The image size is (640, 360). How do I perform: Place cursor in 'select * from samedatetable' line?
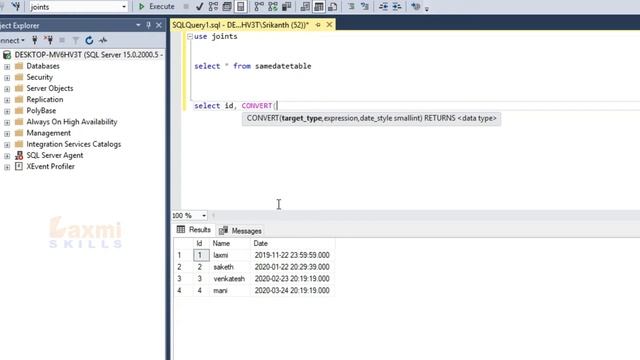(253, 66)
